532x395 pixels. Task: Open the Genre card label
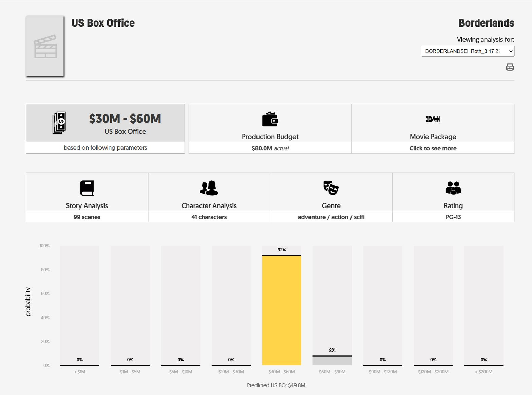tap(331, 206)
